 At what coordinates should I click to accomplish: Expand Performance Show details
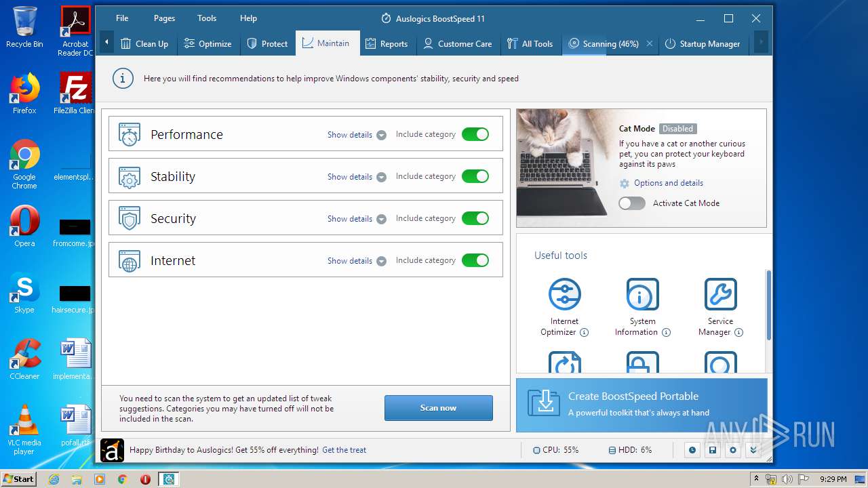coord(357,135)
